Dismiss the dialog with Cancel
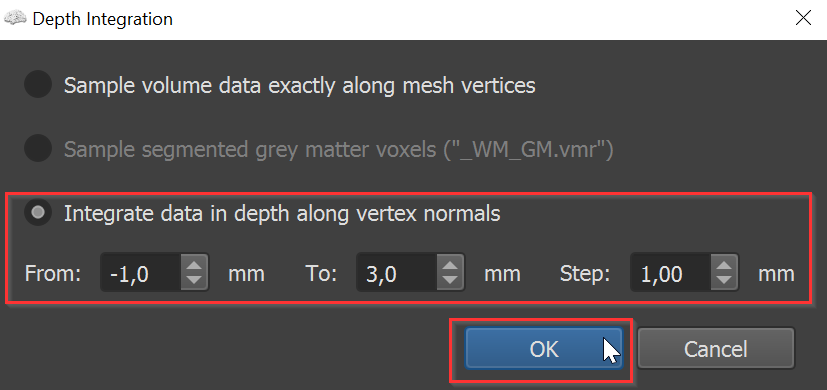 (x=716, y=348)
